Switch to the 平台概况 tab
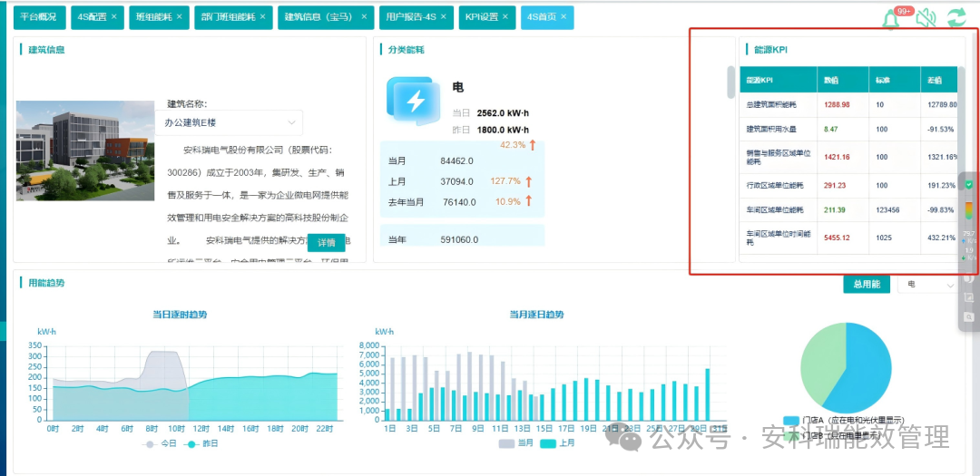 pyautogui.click(x=39, y=17)
